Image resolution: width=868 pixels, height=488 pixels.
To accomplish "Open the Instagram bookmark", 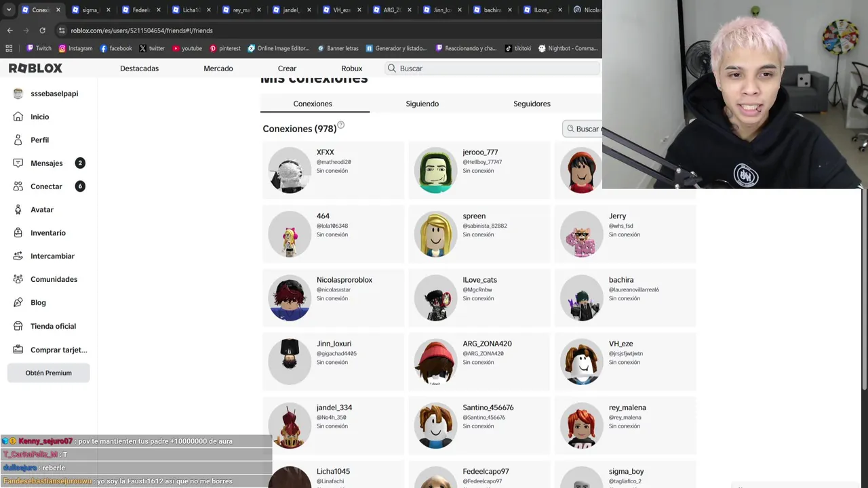I will 75,48.
